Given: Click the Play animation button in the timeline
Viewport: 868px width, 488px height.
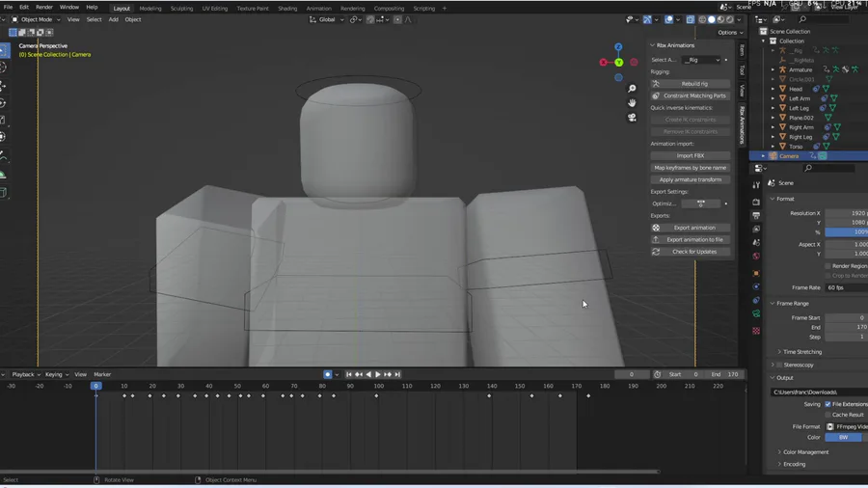Looking at the screenshot, I should click(378, 374).
